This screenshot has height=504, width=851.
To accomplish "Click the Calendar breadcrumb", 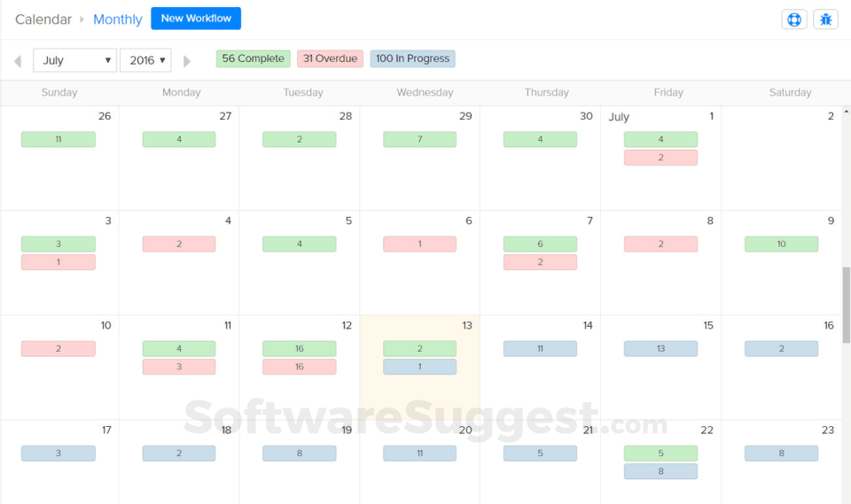I will (43, 19).
